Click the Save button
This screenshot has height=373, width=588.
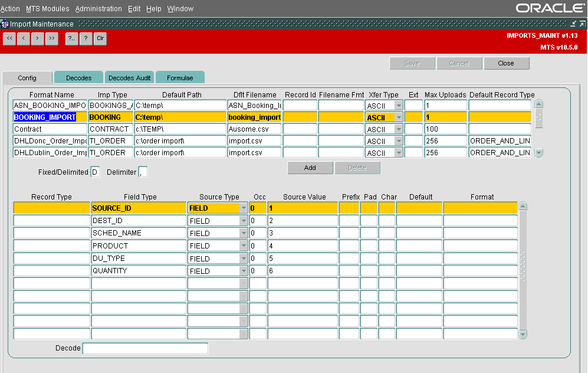pos(412,63)
